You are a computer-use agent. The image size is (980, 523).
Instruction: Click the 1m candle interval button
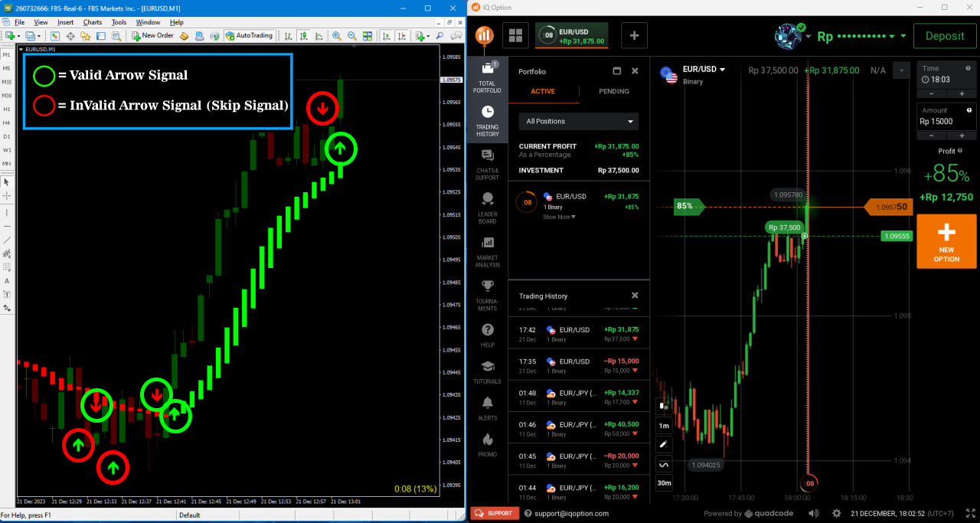[x=664, y=426]
